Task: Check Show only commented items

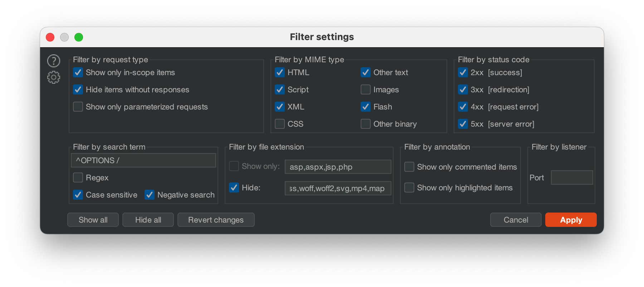Action: coord(409,167)
